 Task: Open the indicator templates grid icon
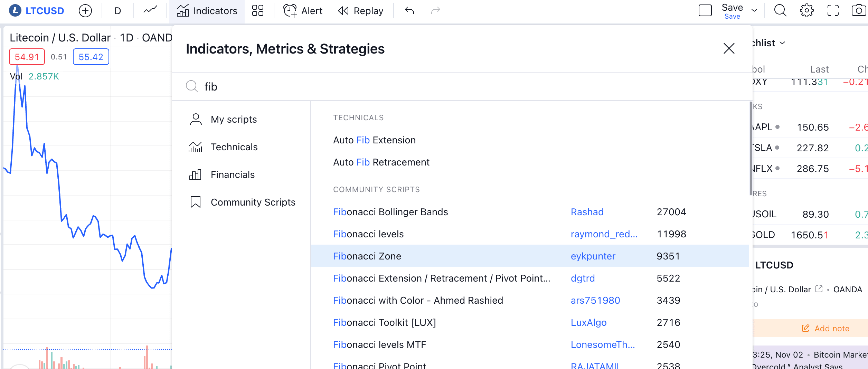coord(258,11)
